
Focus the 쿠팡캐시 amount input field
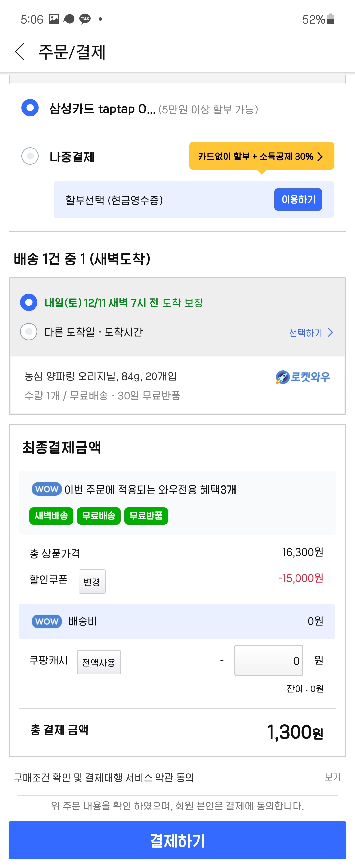269,661
